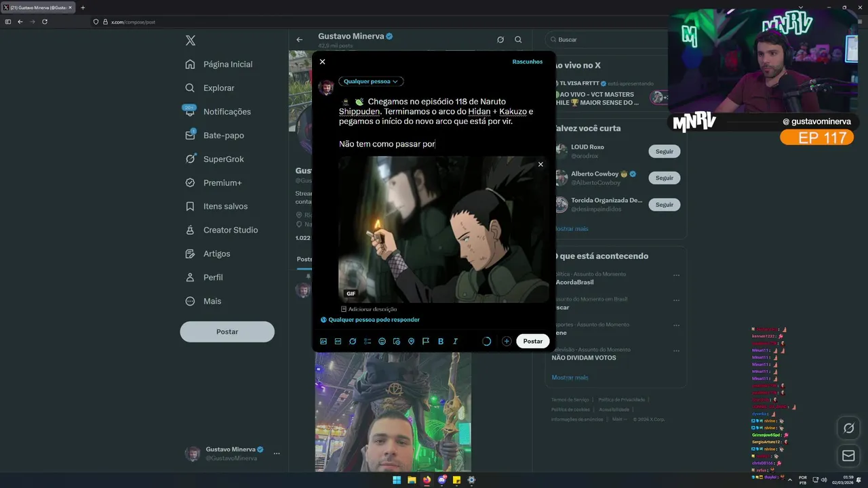Viewport: 868px width, 488px height.
Task: Open Rascunhos drafts link
Action: point(528,62)
